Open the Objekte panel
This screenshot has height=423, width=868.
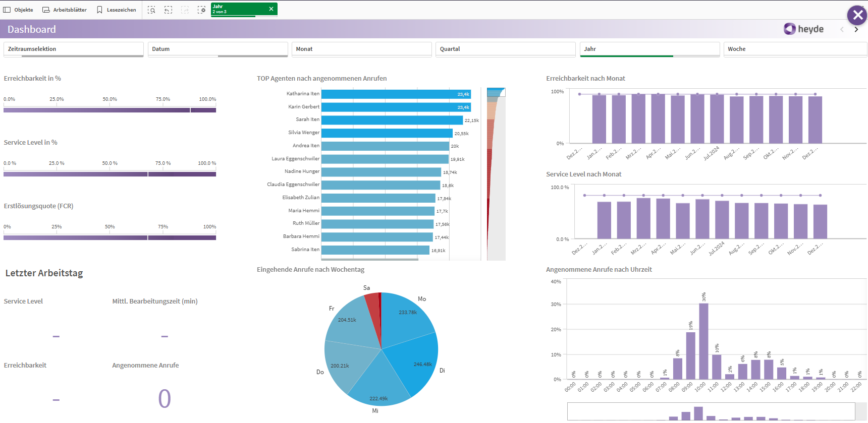click(18, 10)
